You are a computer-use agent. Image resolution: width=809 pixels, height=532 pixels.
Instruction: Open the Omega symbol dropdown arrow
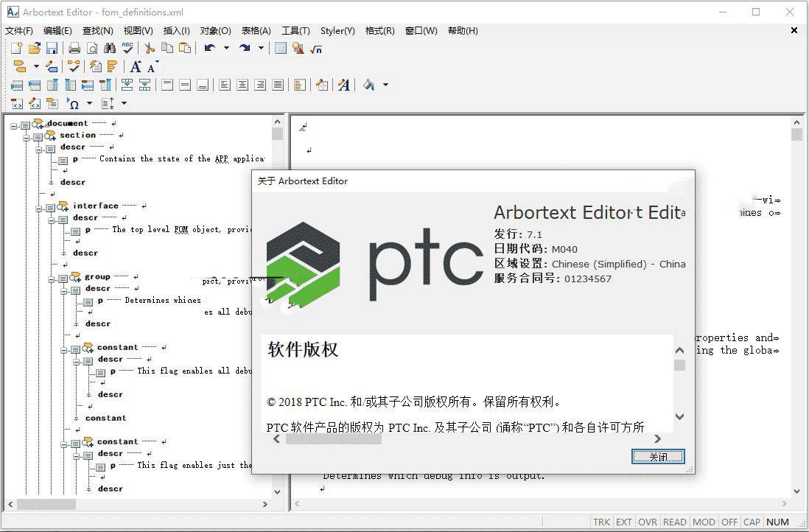tap(89, 103)
